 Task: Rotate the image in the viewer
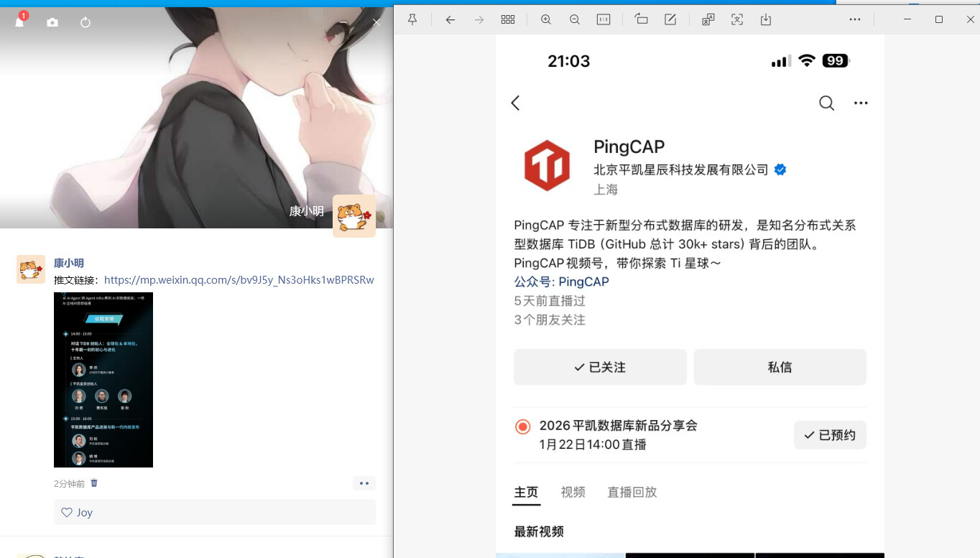click(642, 19)
